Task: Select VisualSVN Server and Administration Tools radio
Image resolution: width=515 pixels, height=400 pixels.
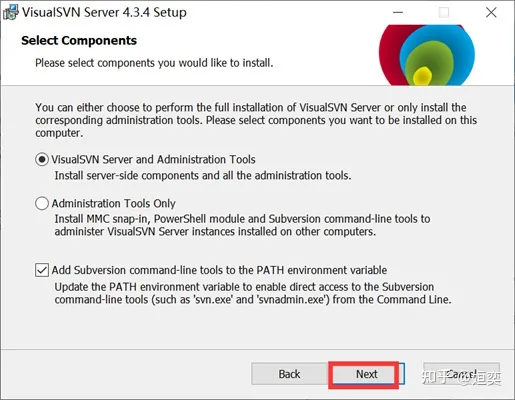Action: pos(42,160)
